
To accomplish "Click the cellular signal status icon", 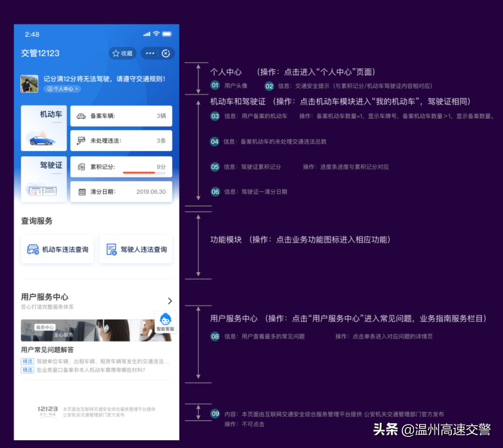I will (x=147, y=34).
